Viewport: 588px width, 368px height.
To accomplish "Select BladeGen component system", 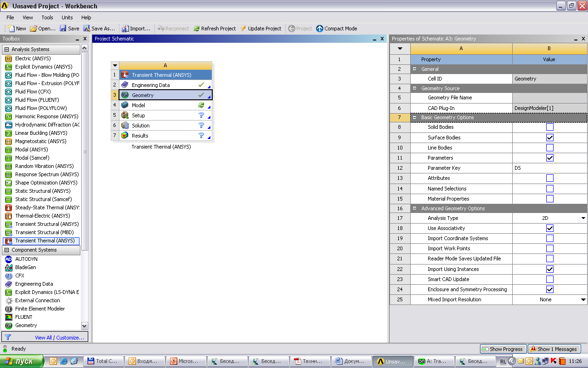I will (25, 267).
